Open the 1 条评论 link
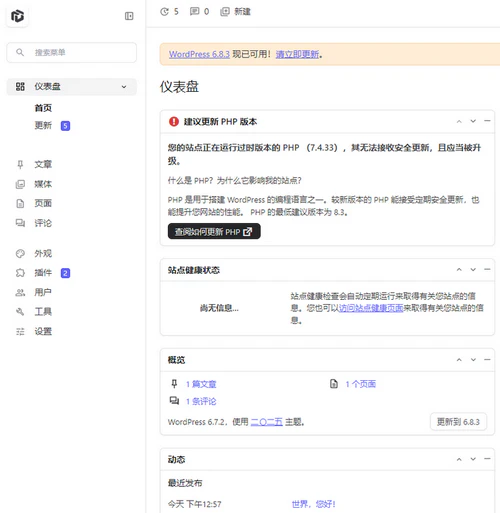Image resolution: width=500 pixels, height=513 pixels. pyautogui.click(x=201, y=401)
